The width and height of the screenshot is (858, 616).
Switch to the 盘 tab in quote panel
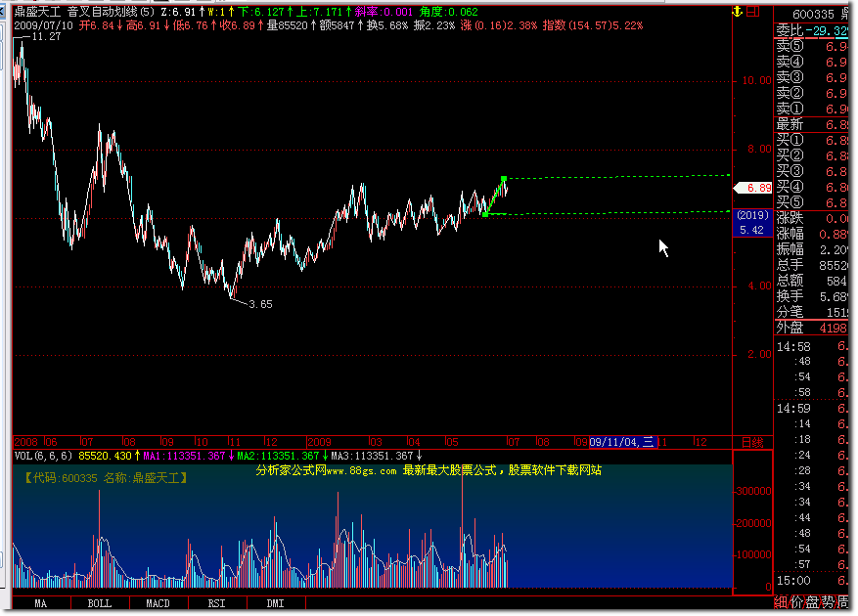click(x=811, y=602)
